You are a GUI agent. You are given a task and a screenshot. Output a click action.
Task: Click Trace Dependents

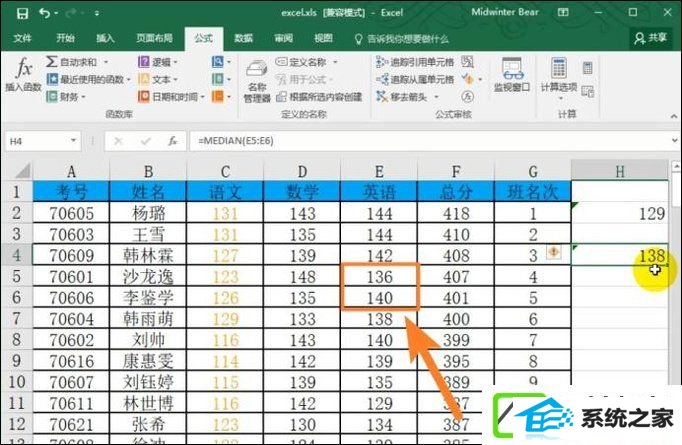[x=415, y=79]
